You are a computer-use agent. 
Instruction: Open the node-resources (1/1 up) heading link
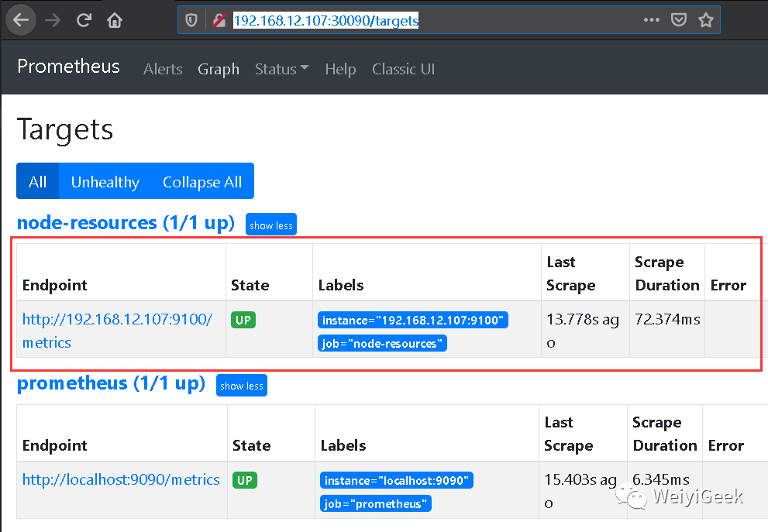click(x=126, y=223)
